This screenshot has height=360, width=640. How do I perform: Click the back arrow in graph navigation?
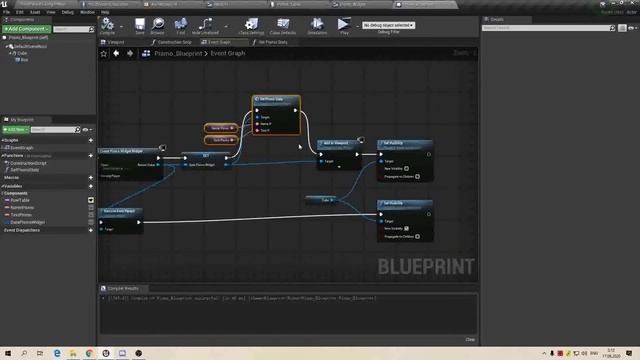pyautogui.click(x=116, y=53)
